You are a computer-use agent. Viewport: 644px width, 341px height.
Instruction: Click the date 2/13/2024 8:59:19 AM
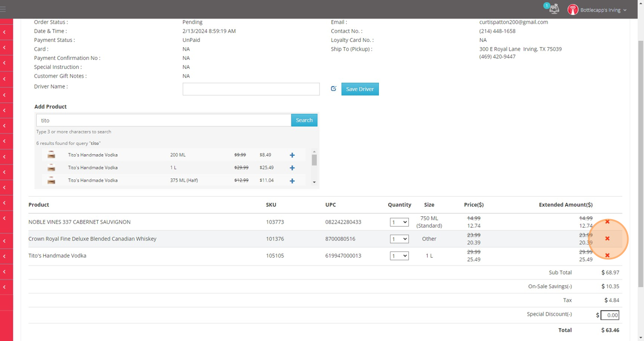tap(209, 31)
